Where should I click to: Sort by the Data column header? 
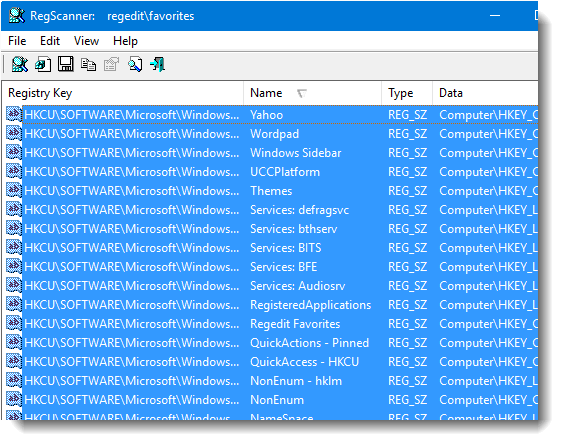485,93
